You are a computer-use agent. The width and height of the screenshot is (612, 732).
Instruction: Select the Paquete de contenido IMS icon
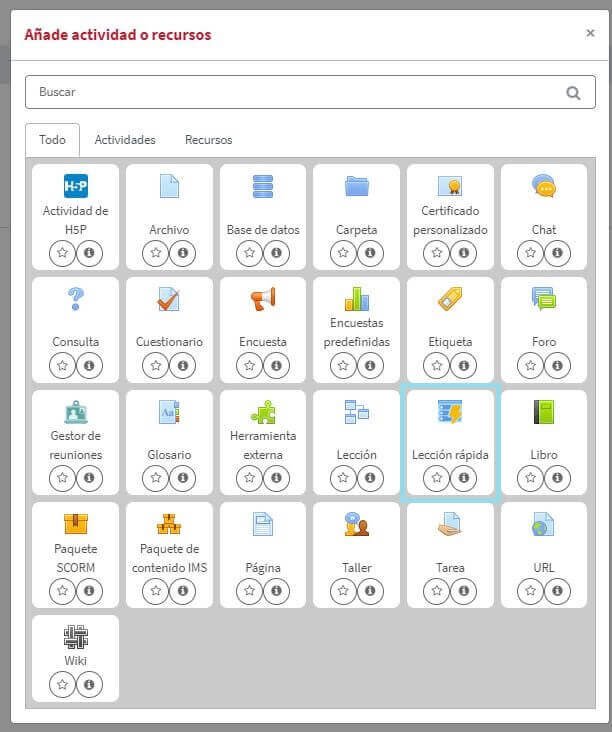tap(169, 524)
